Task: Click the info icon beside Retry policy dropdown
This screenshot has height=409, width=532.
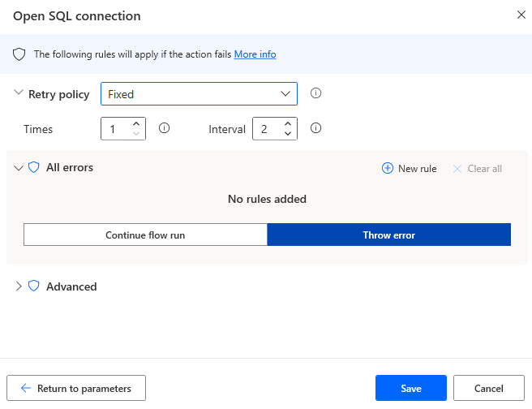Action: (315, 93)
